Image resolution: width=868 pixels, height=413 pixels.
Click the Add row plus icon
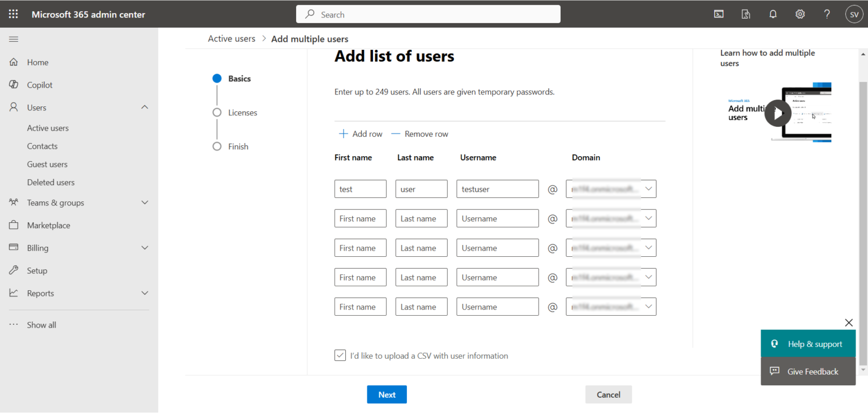(343, 134)
